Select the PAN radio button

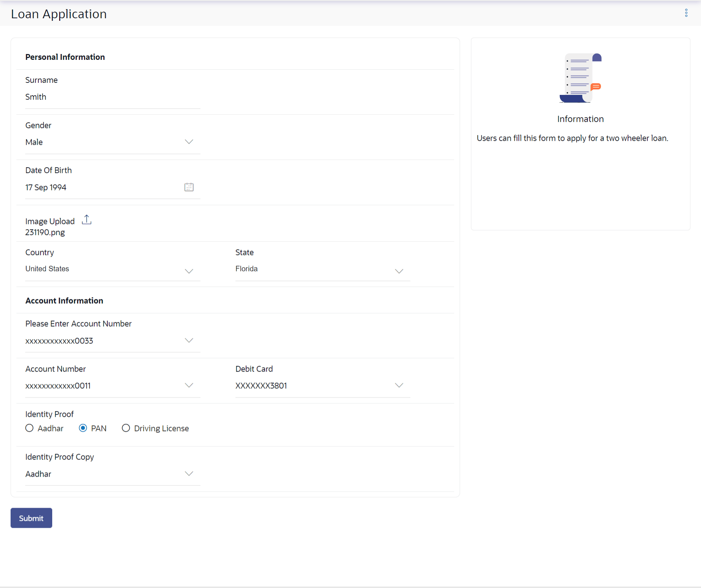pyautogui.click(x=83, y=428)
